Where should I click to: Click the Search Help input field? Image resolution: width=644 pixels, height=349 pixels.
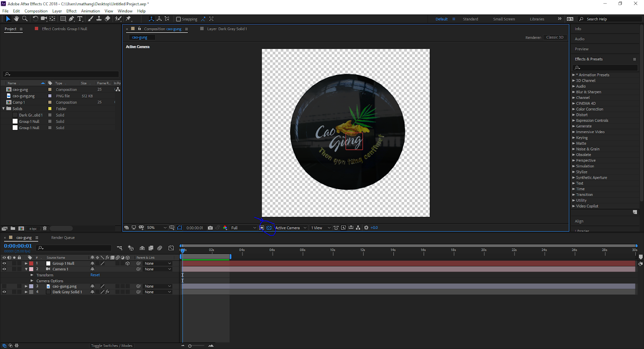pos(610,19)
